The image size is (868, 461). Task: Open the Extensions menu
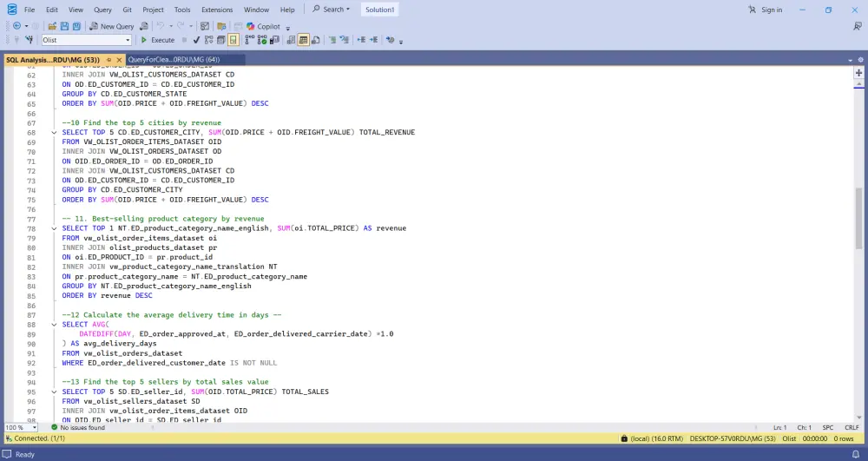point(217,10)
